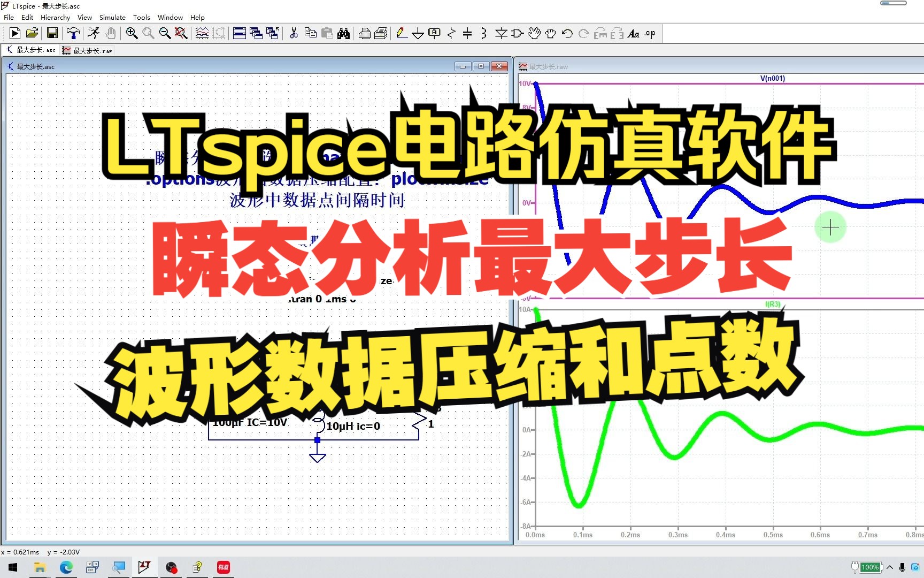924x578 pixels.
Task: Add a text comment with Aa tool
Action: coord(634,33)
